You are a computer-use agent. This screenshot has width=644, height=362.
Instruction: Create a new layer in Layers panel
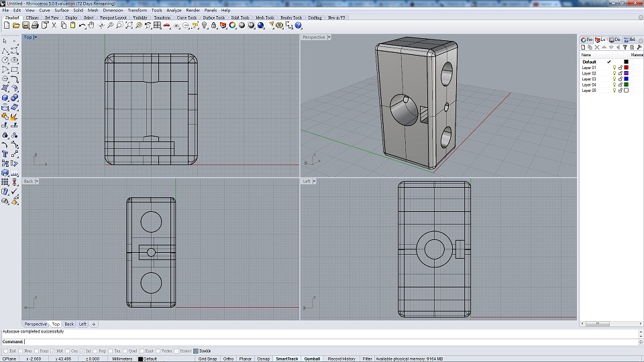(x=583, y=48)
